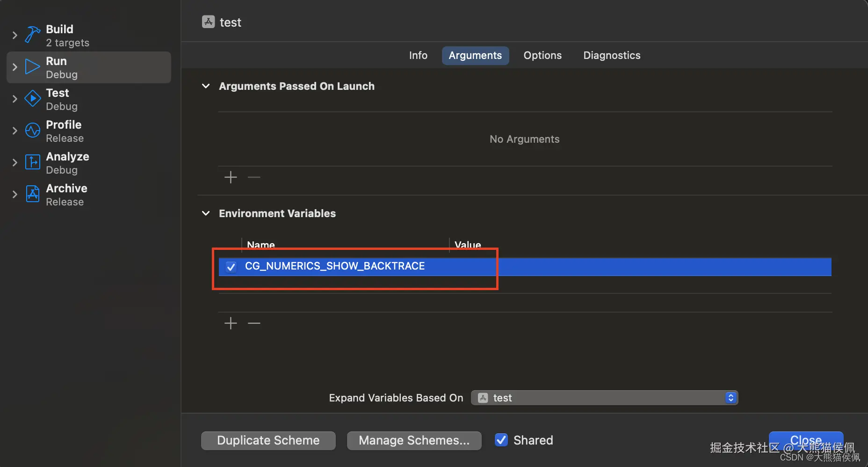Switch to the Info tab

tap(418, 55)
